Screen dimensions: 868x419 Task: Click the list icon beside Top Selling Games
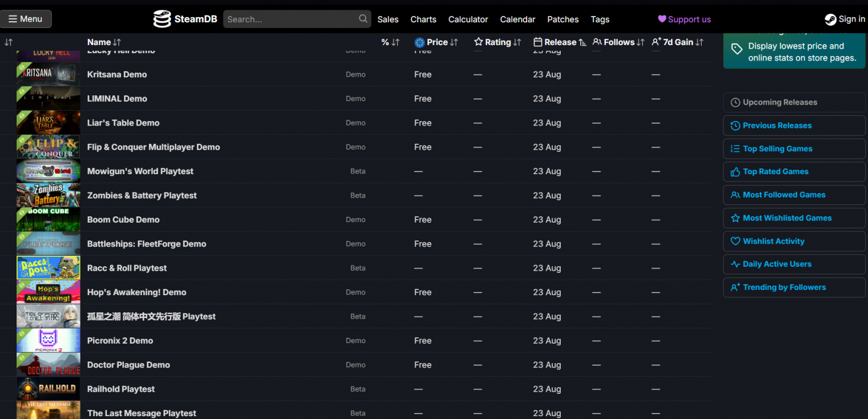click(x=736, y=149)
